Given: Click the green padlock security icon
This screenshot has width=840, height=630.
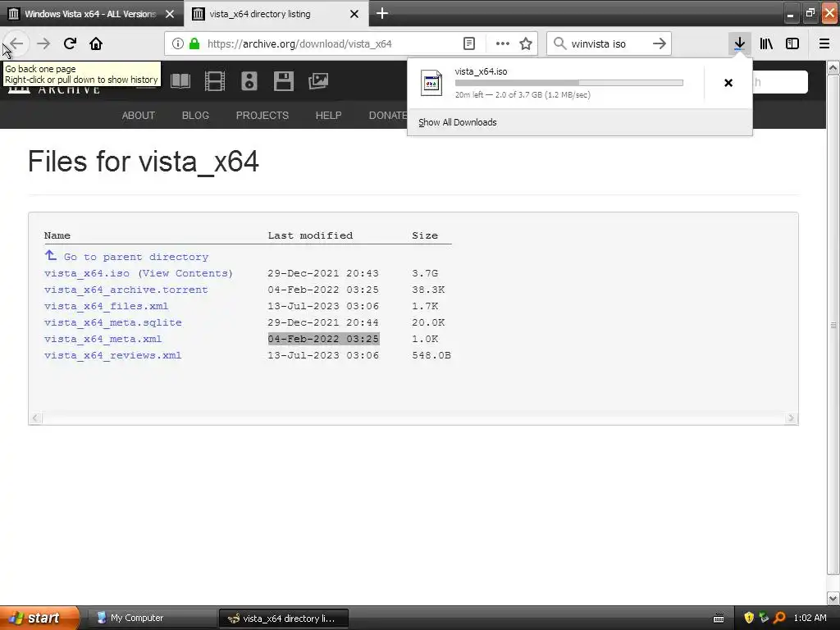Looking at the screenshot, I should coord(194,43).
